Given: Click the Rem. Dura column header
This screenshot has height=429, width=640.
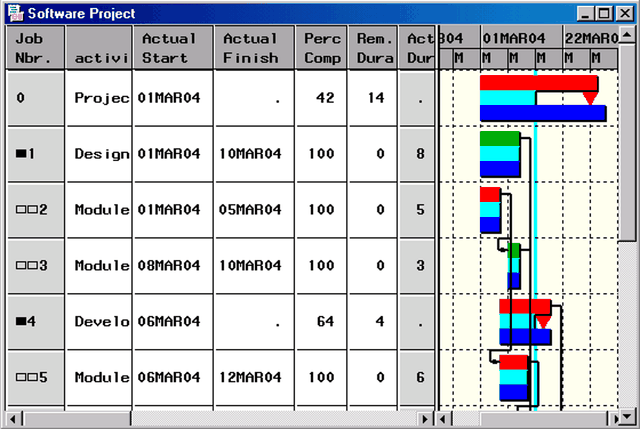Looking at the screenshot, I should click(x=372, y=48).
